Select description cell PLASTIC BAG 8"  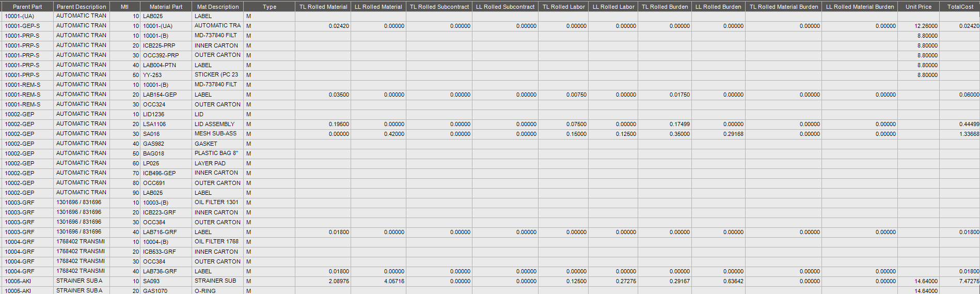[x=217, y=153]
